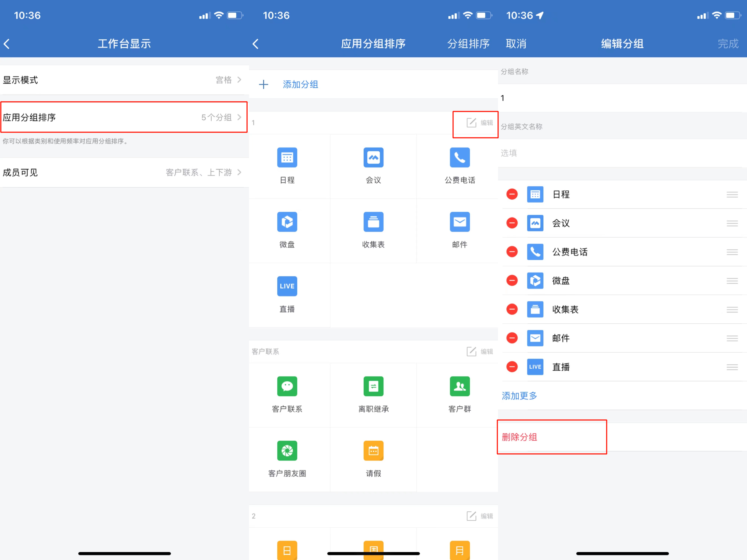
Task: Tap the 离职继承 icon
Action: pos(373,386)
